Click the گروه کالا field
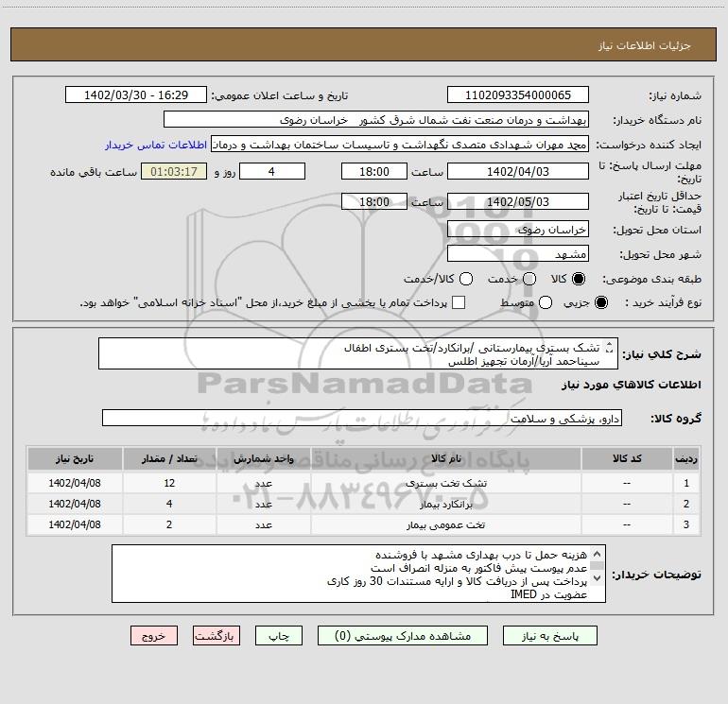Image resolution: width=728 pixels, height=704 pixels. [x=362, y=418]
